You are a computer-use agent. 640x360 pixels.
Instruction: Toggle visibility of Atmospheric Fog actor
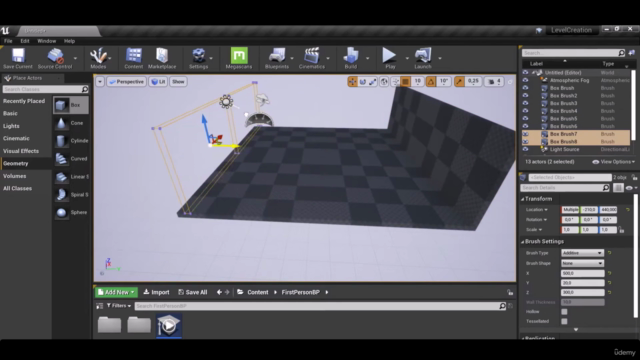click(525, 80)
